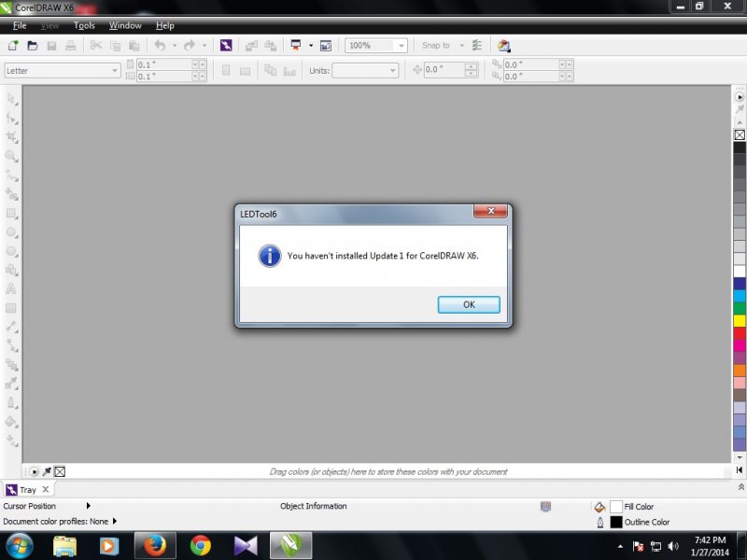The height and width of the screenshot is (560, 747).
Task: Select the Ellipse tool in toolbox
Action: tap(12, 232)
